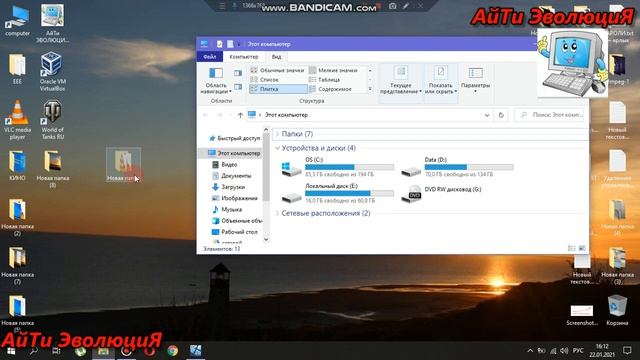Open the Параметры dropdown
Viewport: 640px width, 360px height.
click(475, 80)
